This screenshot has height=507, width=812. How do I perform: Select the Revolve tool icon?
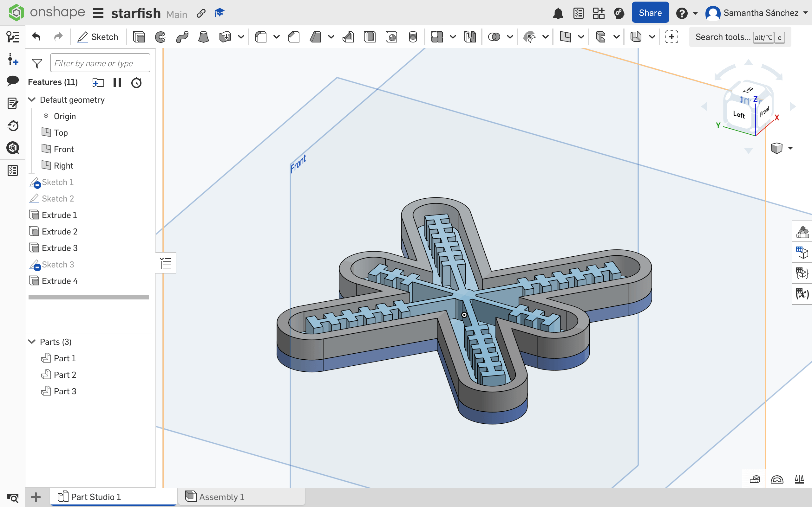tap(160, 37)
